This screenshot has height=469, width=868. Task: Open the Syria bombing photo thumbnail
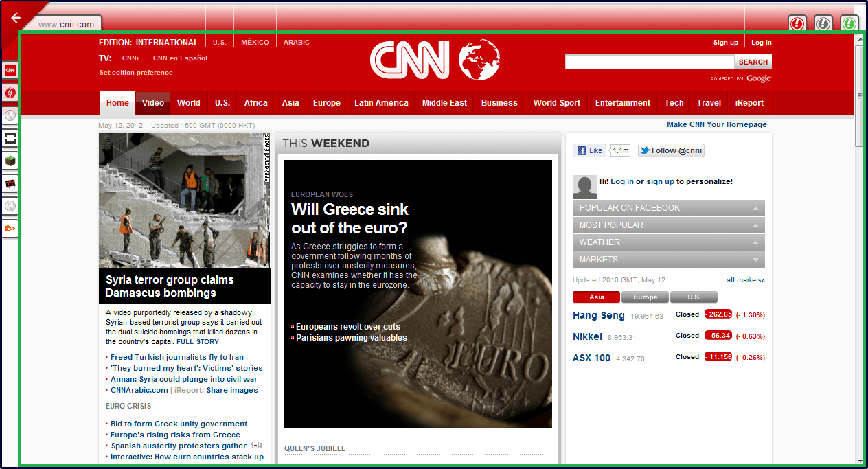tap(185, 200)
